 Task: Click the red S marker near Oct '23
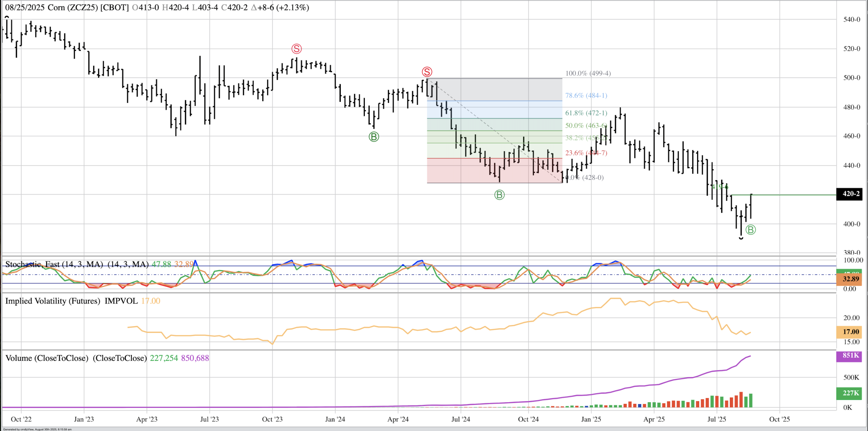(x=296, y=49)
